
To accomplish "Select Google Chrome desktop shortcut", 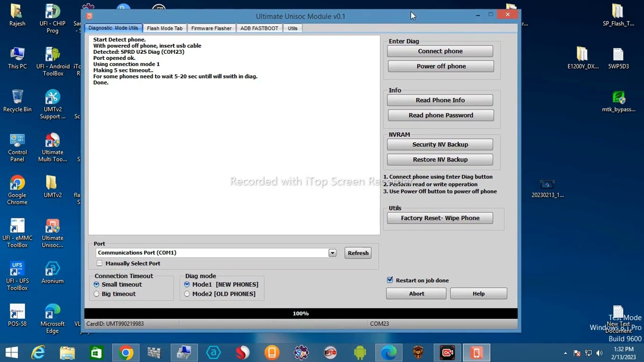I will [x=17, y=190].
